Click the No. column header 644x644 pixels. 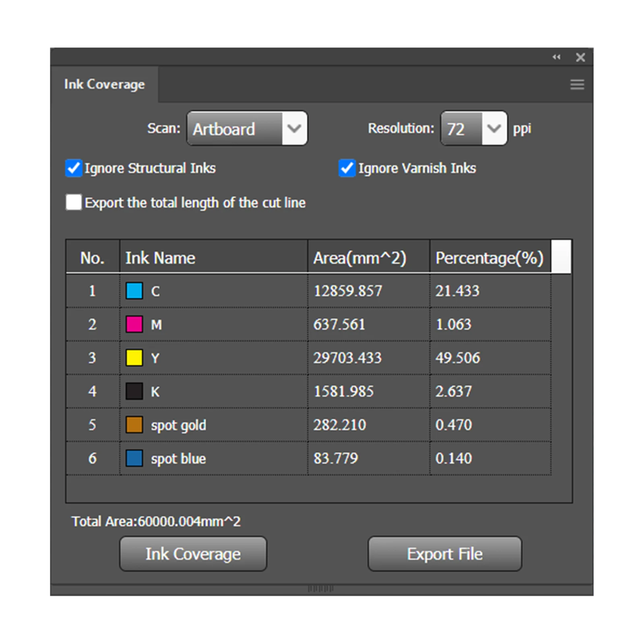coord(93,258)
